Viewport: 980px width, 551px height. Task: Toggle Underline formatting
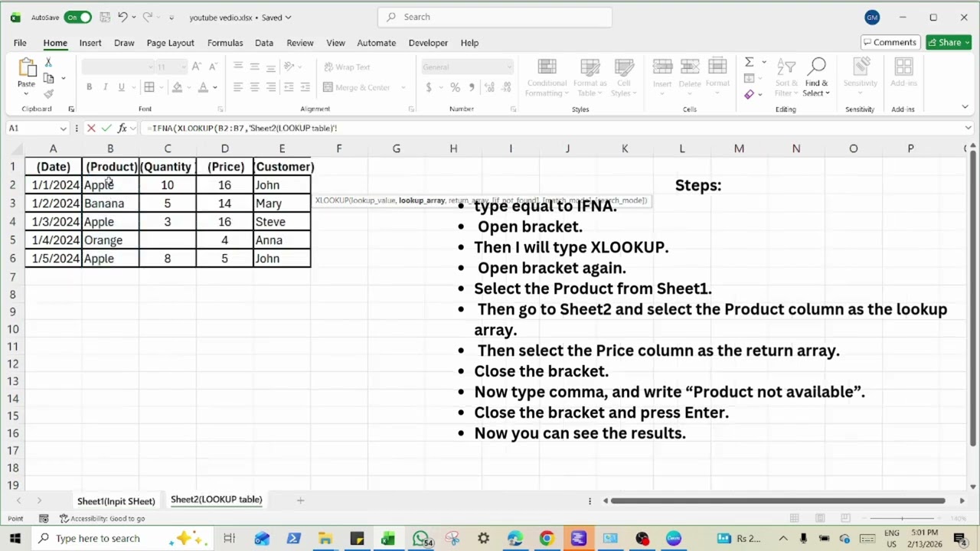(x=121, y=87)
